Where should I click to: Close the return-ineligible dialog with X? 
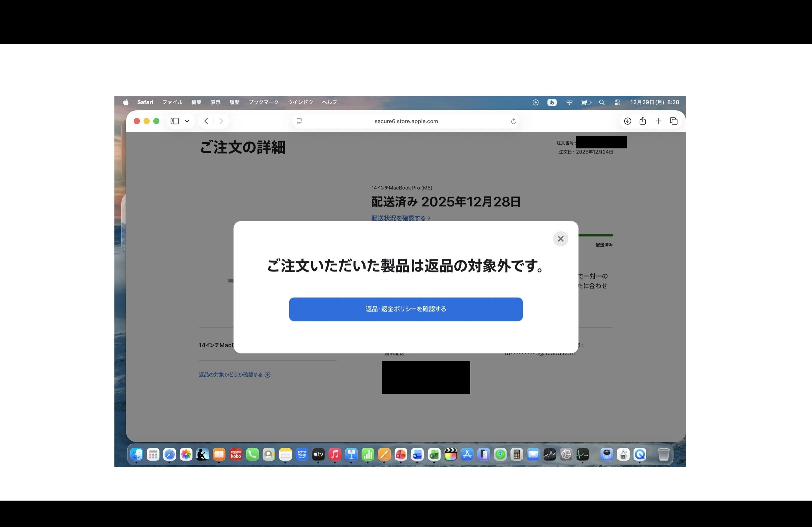(x=561, y=239)
